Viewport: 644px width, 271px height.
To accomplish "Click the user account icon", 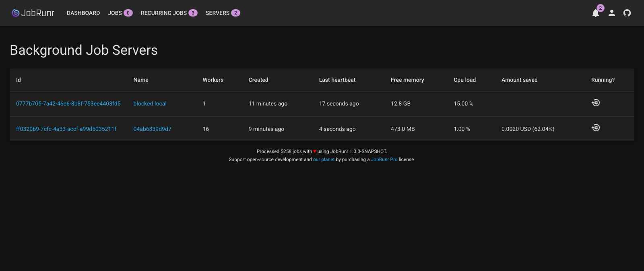I will pos(612,13).
